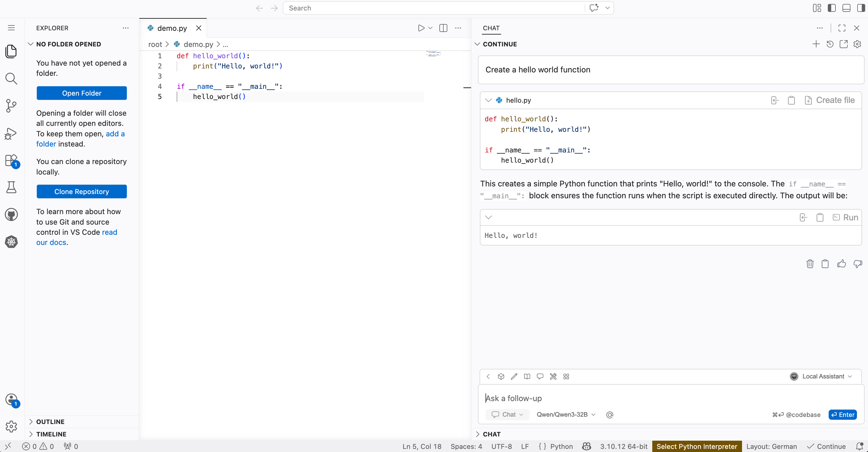Run the output block in terminal

click(x=845, y=218)
